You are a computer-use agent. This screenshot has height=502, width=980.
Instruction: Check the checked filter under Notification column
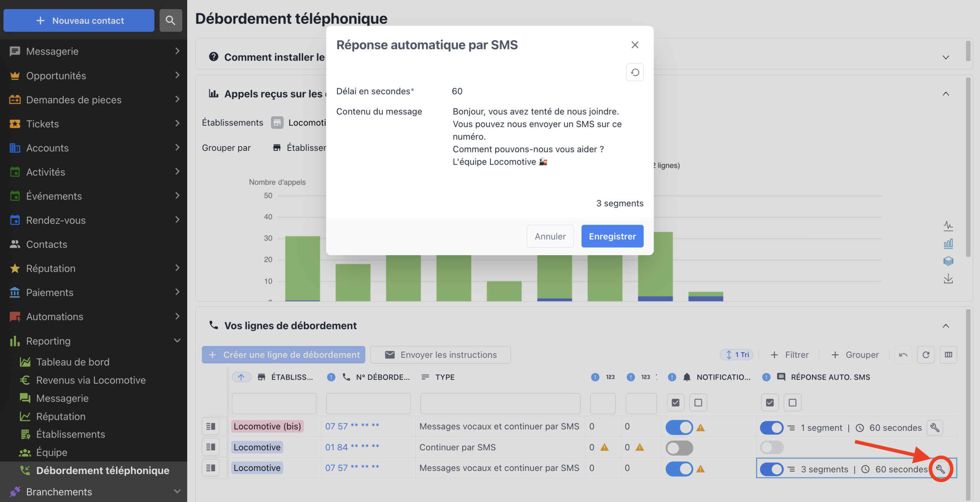(x=676, y=403)
